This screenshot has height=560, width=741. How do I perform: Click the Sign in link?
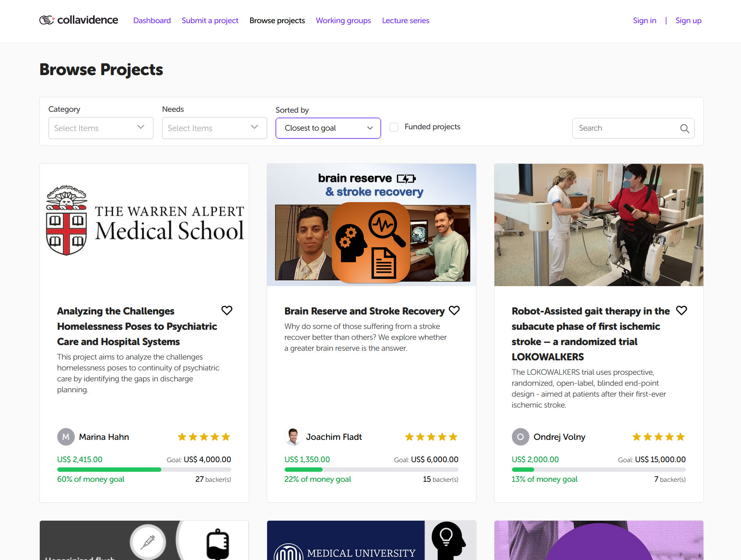click(x=644, y=21)
